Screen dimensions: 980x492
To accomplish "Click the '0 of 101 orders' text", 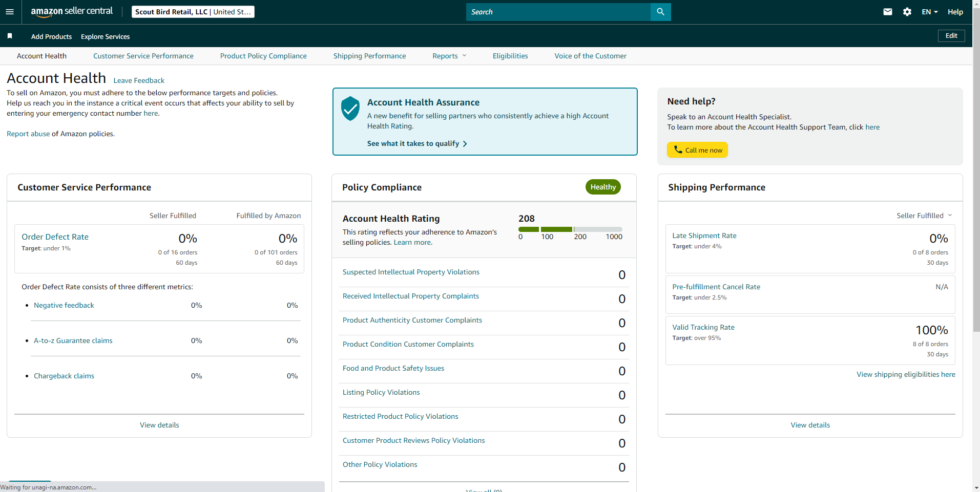I will click(276, 252).
